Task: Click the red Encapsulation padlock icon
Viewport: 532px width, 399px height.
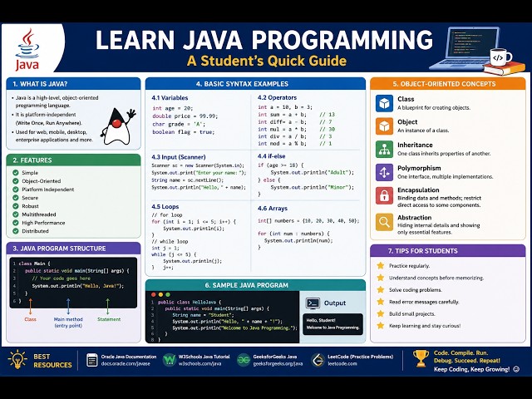Action: coord(384,195)
